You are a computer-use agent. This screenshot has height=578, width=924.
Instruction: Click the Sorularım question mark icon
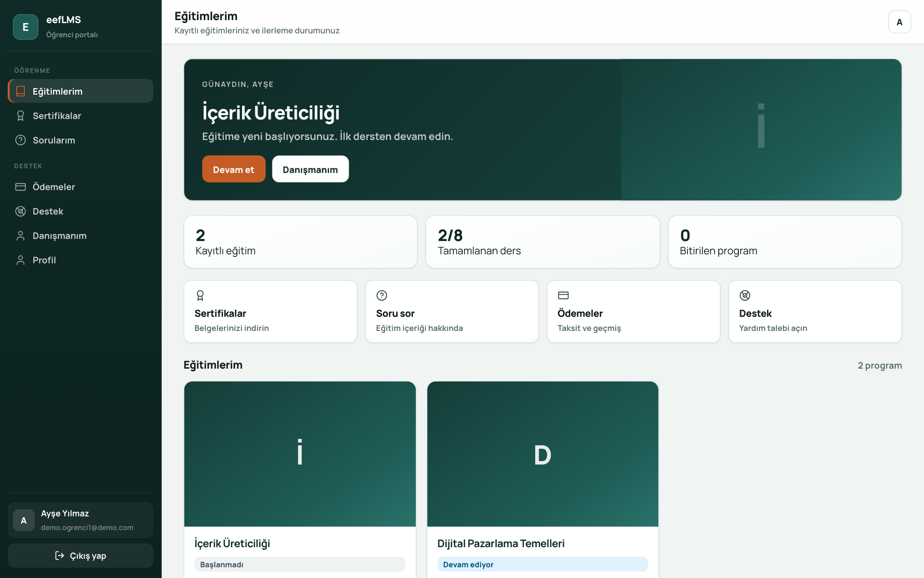tap(21, 140)
